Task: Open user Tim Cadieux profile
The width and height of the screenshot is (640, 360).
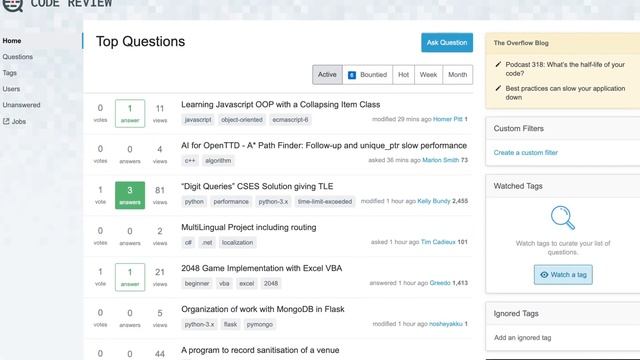Action: 438,242
